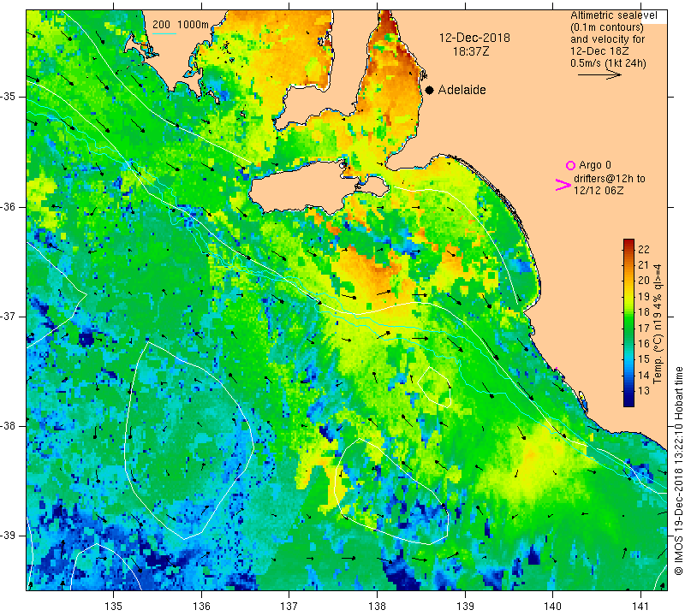Click the longitude axis label 137
This screenshot has width=685, height=616.
click(289, 606)
